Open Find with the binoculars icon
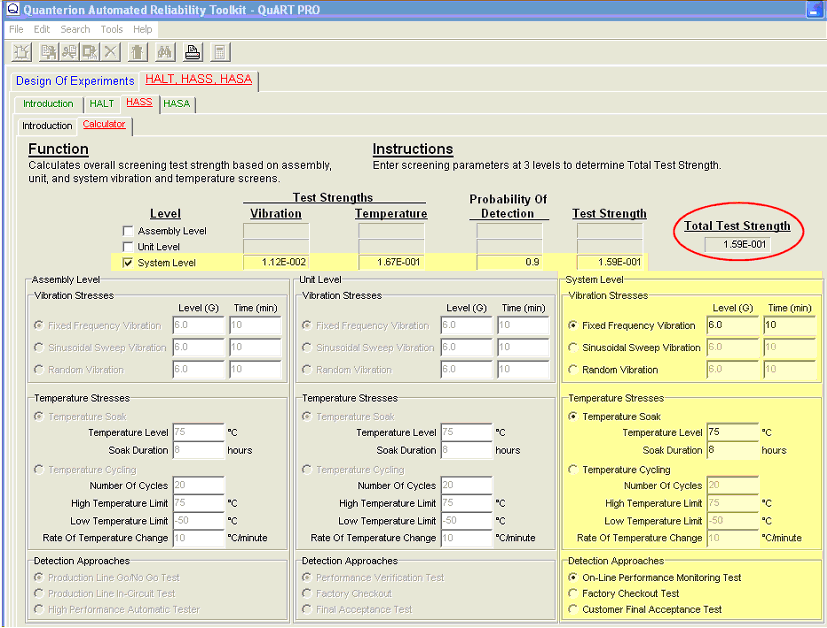 pos(165,52)
